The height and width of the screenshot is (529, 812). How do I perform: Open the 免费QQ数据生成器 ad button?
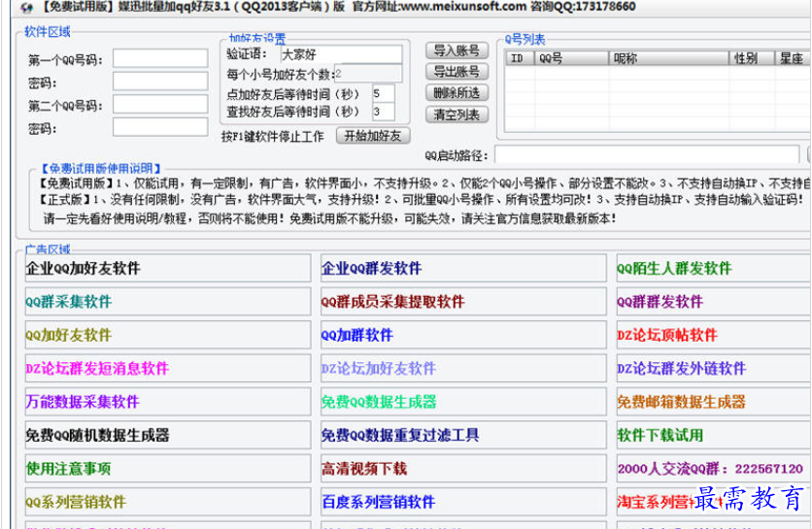(x=463, y=402)
